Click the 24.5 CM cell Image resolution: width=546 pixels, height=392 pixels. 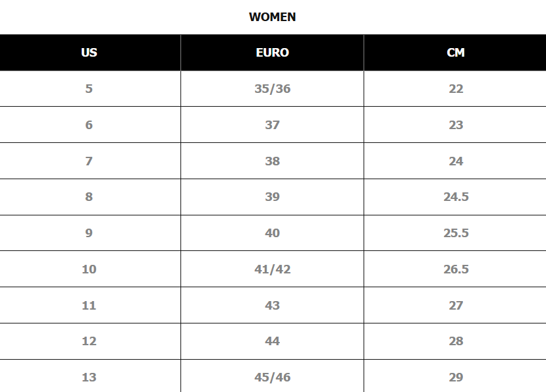point(455,197)
